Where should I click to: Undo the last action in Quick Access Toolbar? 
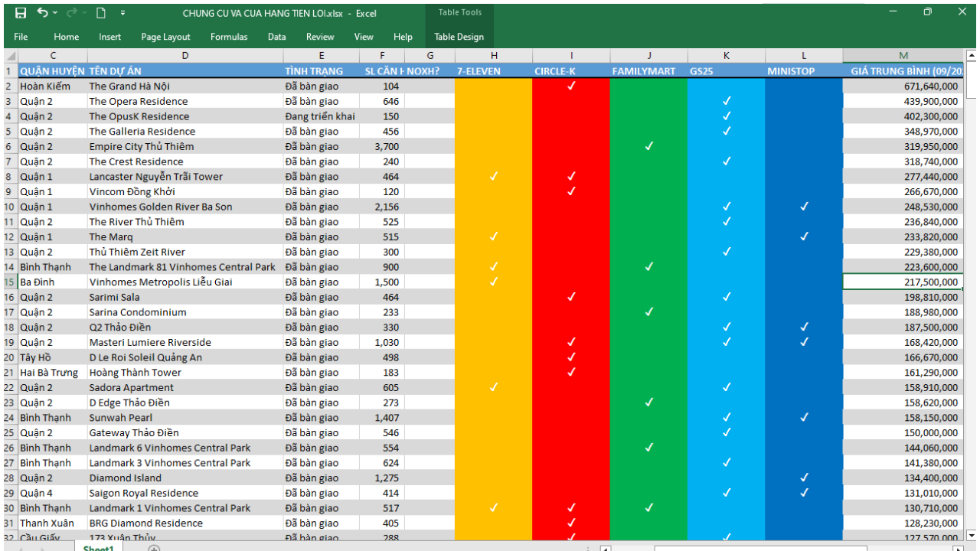coord(42,13)
